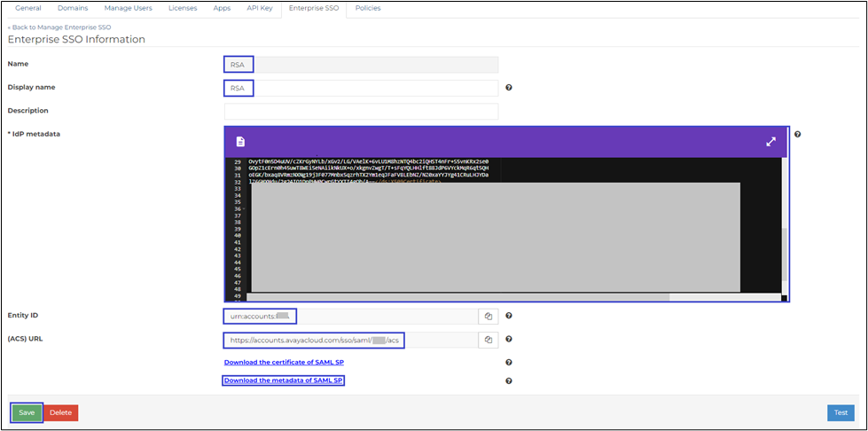Download the metadata of SAML SP
Screen dimensions: 868x431
coord(283,380)
